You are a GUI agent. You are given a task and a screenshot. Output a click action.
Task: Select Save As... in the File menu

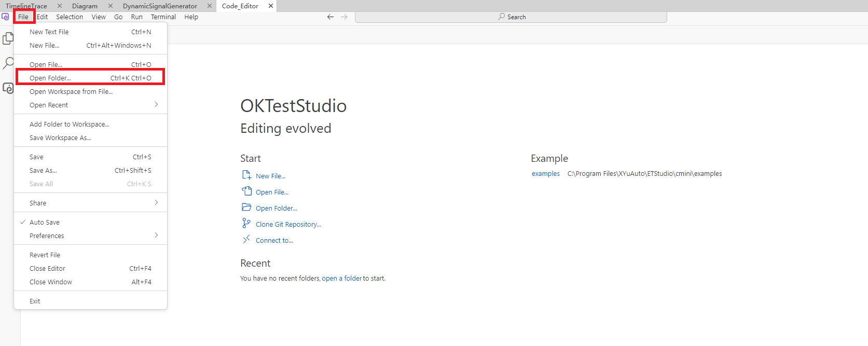(44, 170)
